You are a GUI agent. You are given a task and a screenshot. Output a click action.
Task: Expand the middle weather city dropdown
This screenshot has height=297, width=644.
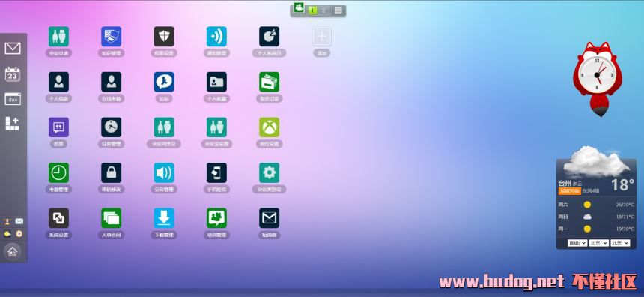coord(599,243)
